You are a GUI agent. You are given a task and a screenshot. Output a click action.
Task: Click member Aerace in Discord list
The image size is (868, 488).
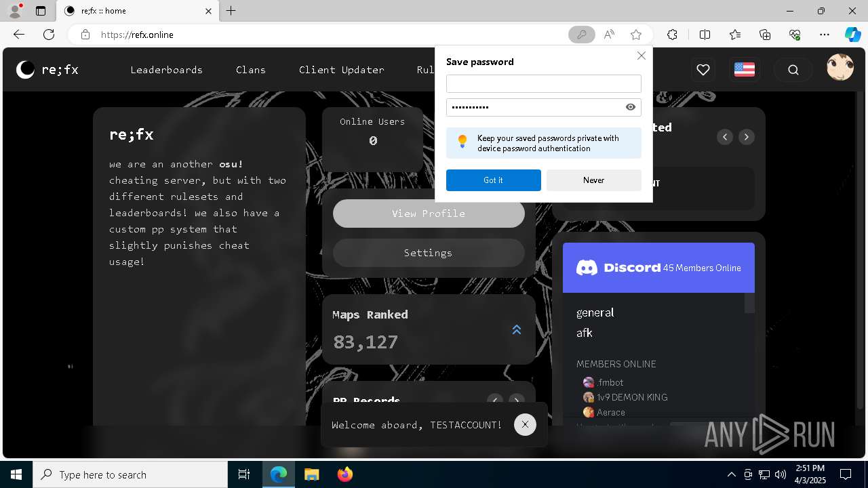(604, 412)
